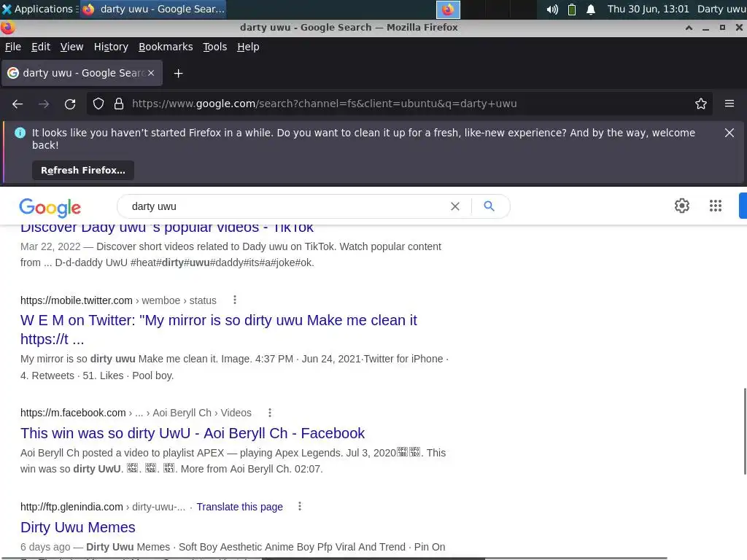Click the volume icon in system tray
747x560 pixels.
(552, 9)
